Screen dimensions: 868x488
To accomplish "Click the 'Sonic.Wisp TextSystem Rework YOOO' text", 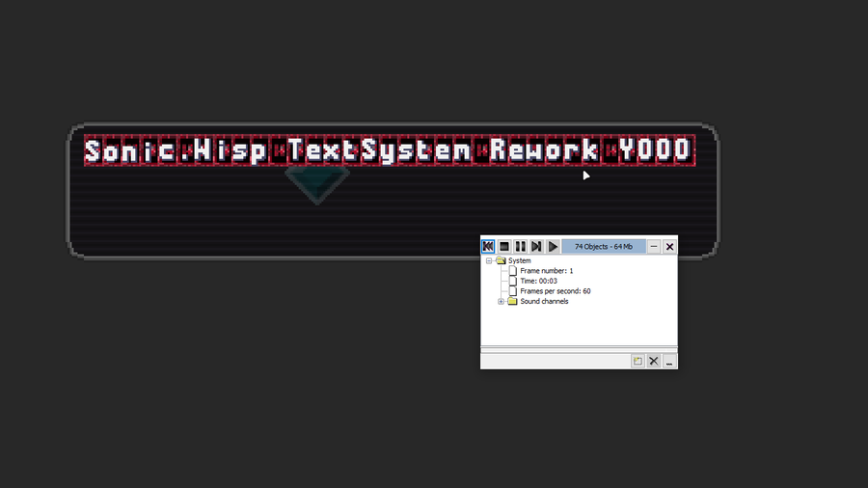I will (x=390, y=150).
